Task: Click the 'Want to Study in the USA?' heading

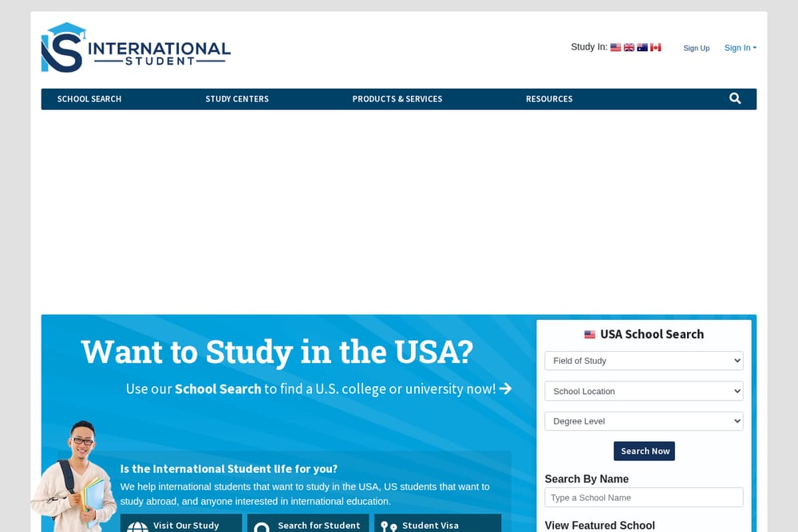Action: (x=278, y=352)
